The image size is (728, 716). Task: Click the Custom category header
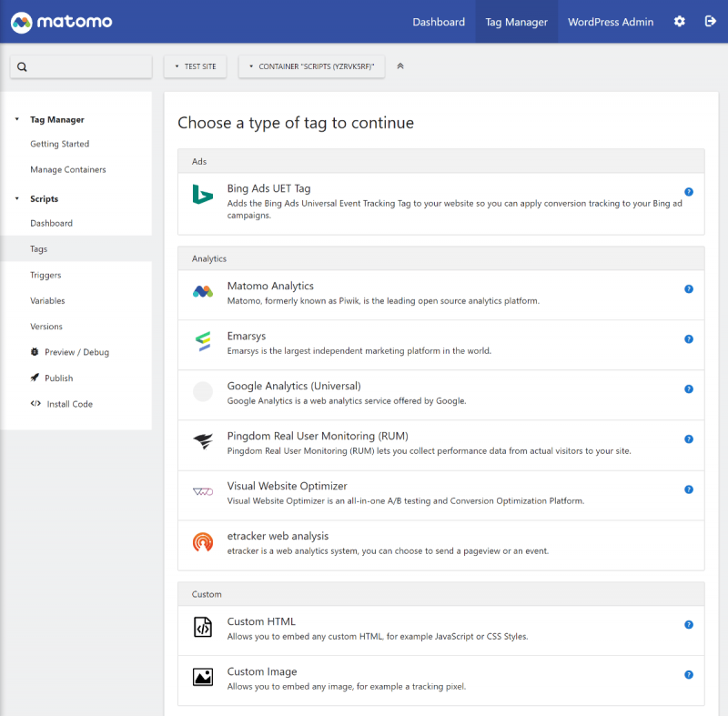441,594
